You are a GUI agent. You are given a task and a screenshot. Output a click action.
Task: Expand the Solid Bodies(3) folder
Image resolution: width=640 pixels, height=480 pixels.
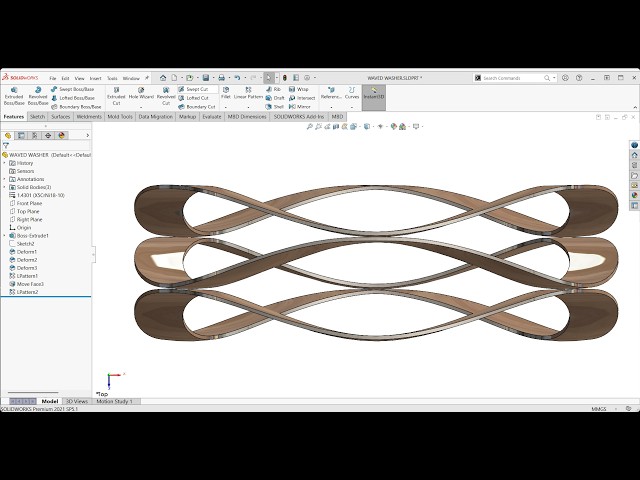4,187
